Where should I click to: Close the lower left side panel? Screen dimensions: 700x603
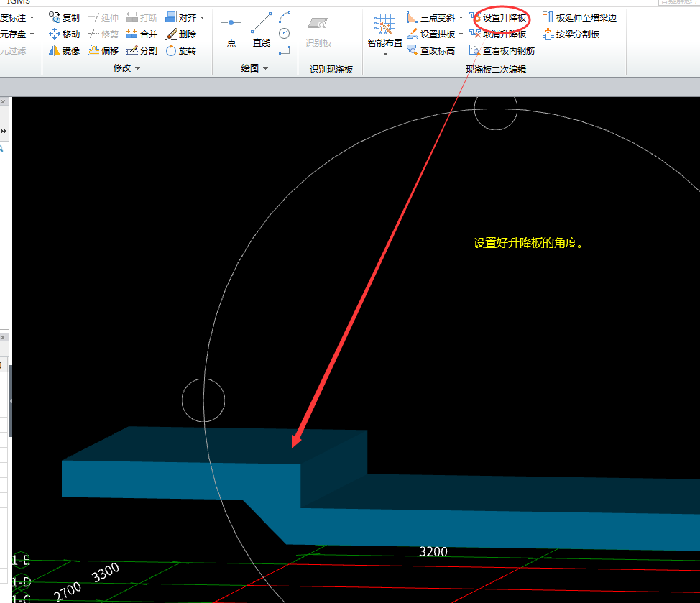click(x=3, y=337)
